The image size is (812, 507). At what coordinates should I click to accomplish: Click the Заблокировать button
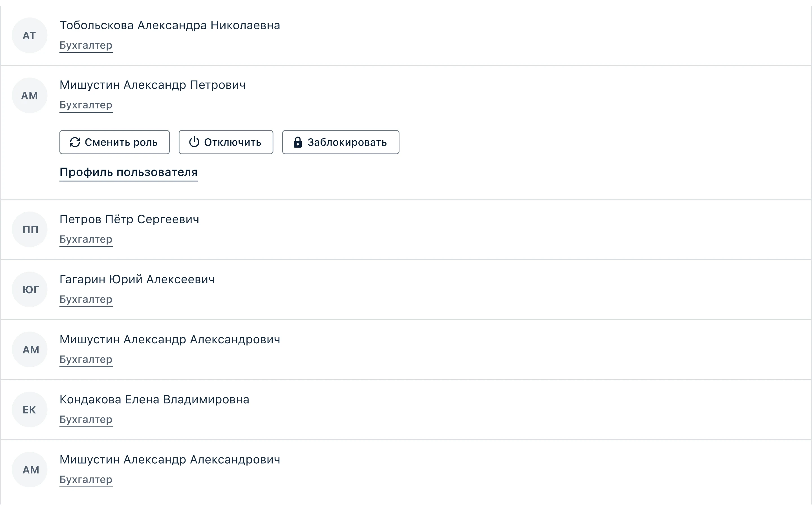tap(341, 142)
